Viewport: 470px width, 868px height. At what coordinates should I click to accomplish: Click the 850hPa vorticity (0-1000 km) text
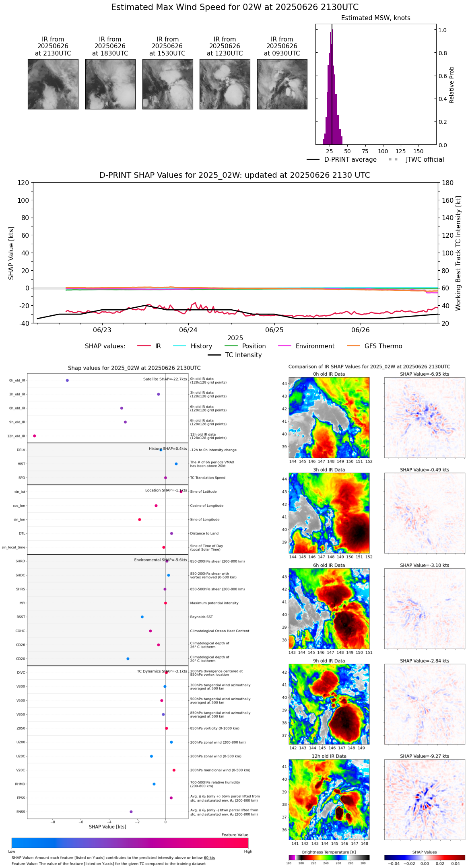coord(214,728)
